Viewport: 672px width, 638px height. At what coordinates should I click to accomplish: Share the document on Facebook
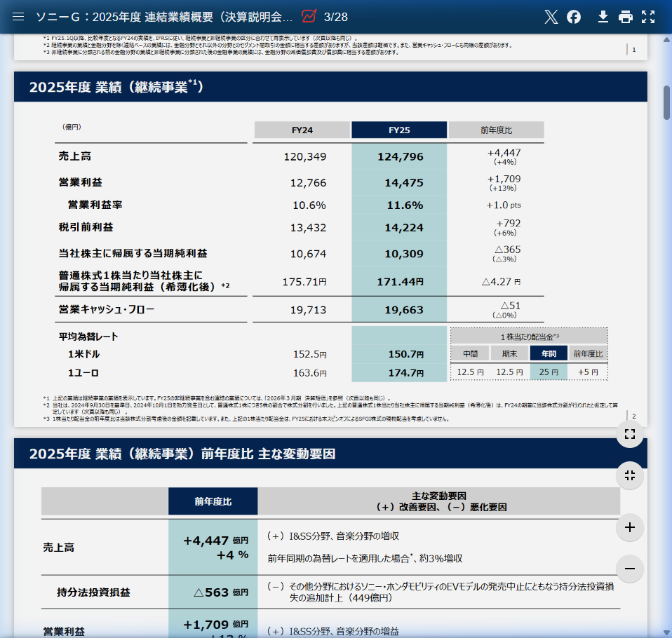pos(574,17)
